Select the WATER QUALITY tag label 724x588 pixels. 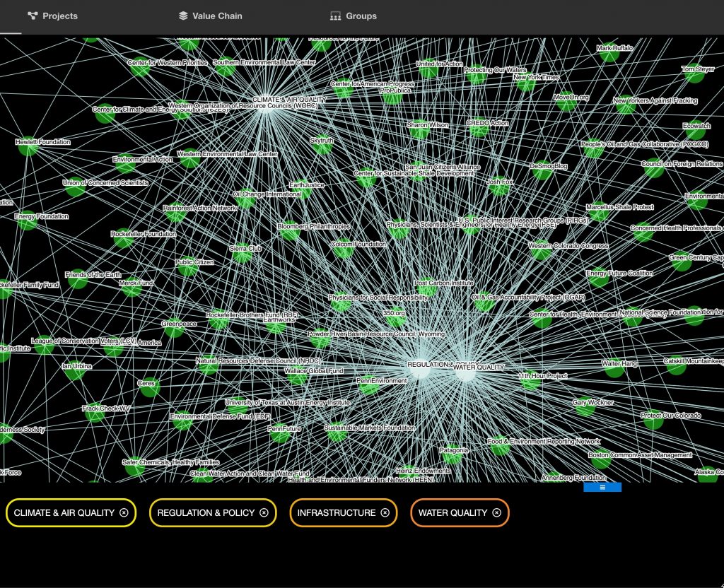(452, 513)
